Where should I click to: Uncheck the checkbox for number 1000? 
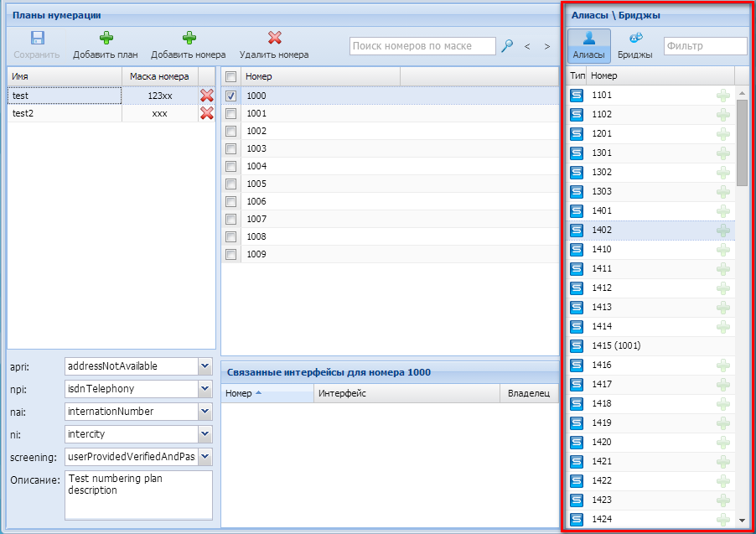pos(230,96)
